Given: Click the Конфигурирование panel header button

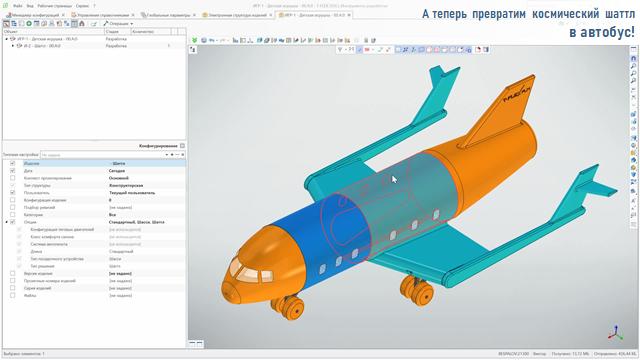Looking at the screenshot, I should pos(182,146).
